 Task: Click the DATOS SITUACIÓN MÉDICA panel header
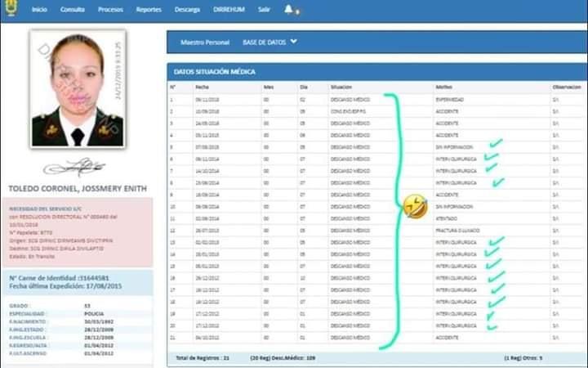(x=376, y=72)
